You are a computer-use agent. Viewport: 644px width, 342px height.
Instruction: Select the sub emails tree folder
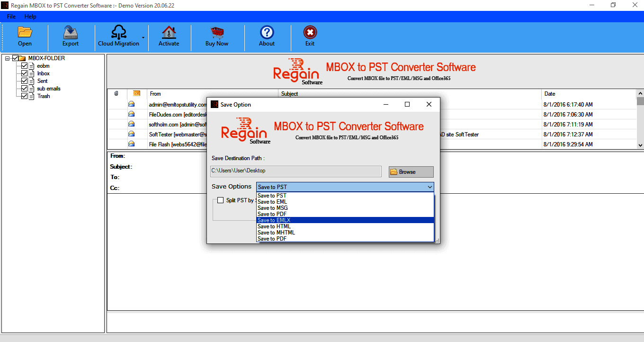point(49,89)
